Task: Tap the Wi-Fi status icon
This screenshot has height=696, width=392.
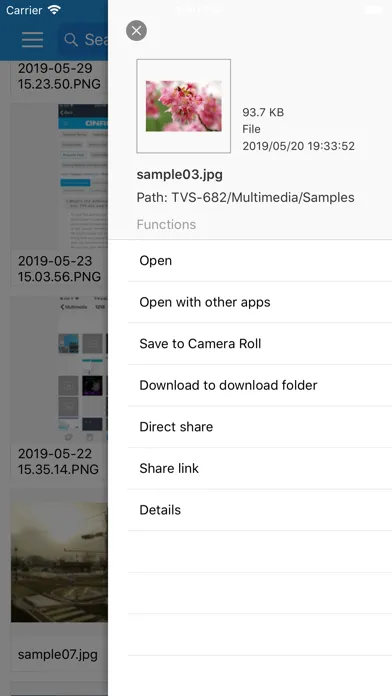Action: pos(55,10)
